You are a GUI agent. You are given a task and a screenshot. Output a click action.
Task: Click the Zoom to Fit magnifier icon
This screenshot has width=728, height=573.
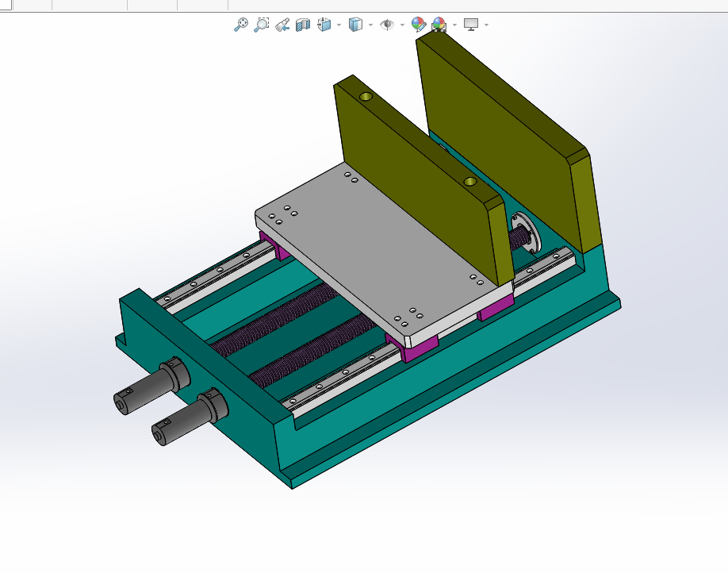pyautogui.click(x=240, y=24)
